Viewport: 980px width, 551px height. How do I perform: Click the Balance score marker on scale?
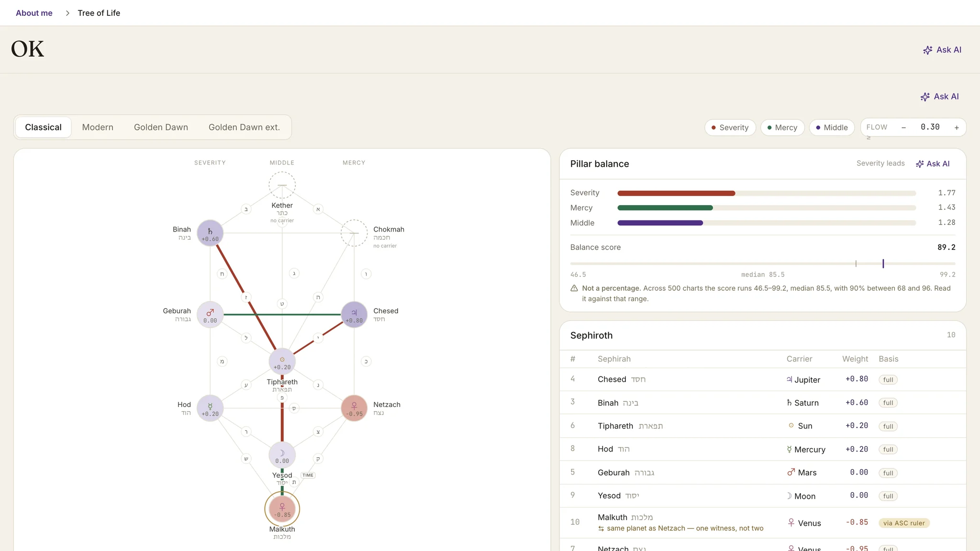[x=883, y=264]
